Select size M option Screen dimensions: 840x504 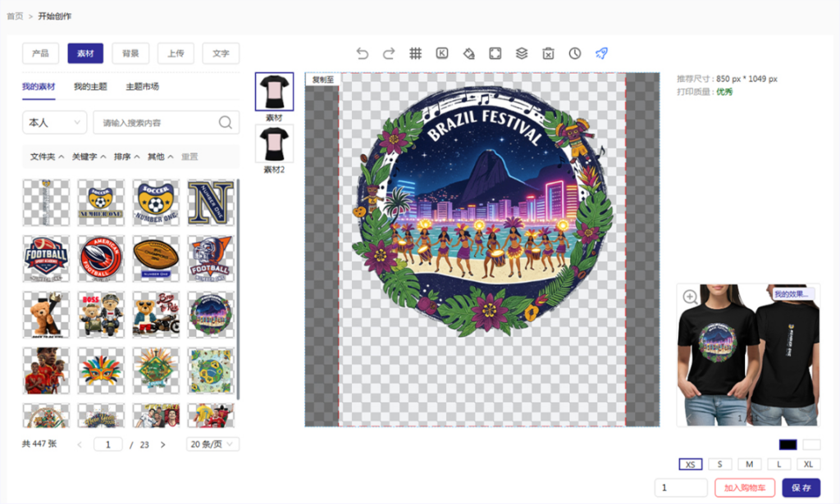tap(749, 464)
